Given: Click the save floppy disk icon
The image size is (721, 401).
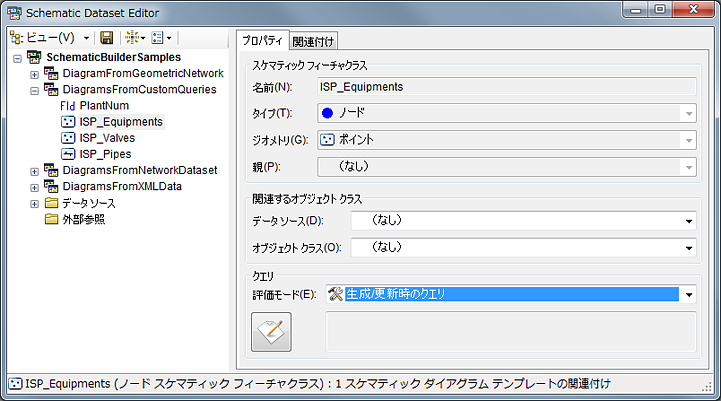Looking at the screenshot, I should (107, 38).
